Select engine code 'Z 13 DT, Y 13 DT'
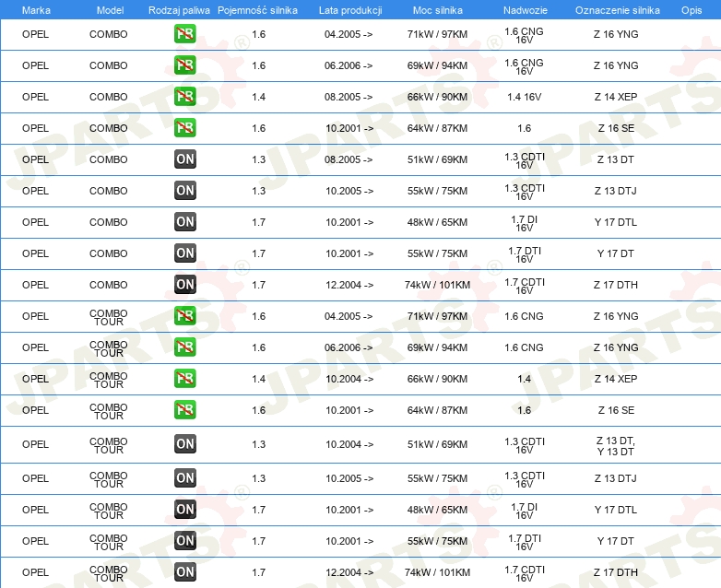721x588 pixels. tap(616, 446)
